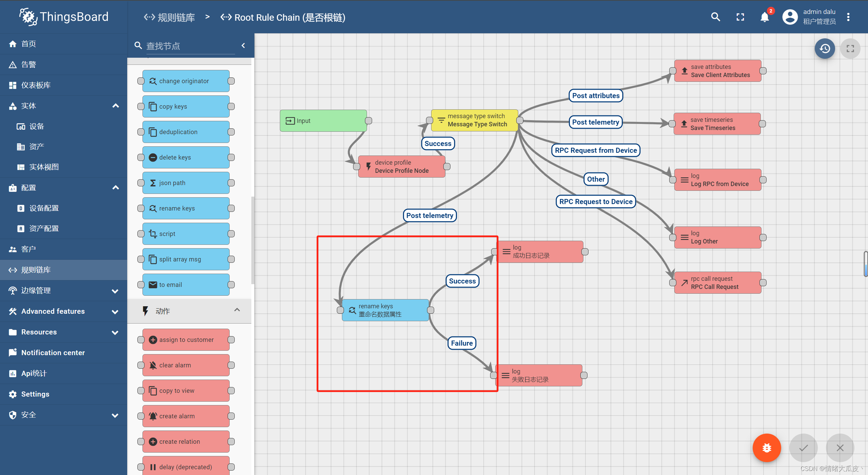This screenshot has width=868, height=475.
Task: Select the json path node
Action: 186,183
